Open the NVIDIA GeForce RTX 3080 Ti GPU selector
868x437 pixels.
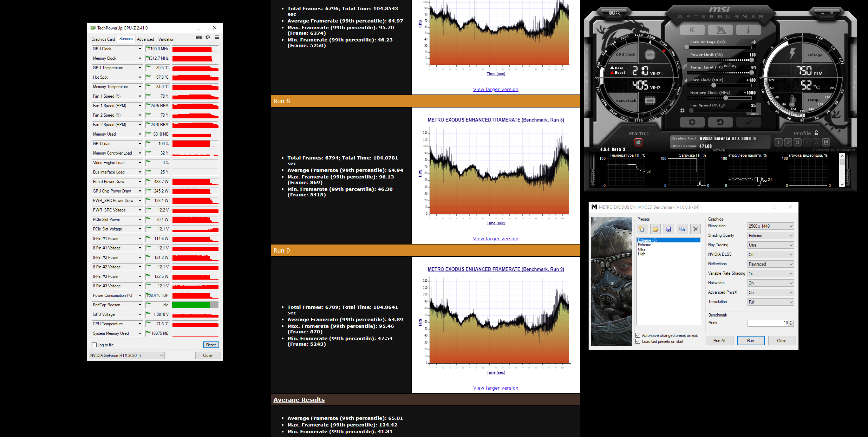(126, 356)
